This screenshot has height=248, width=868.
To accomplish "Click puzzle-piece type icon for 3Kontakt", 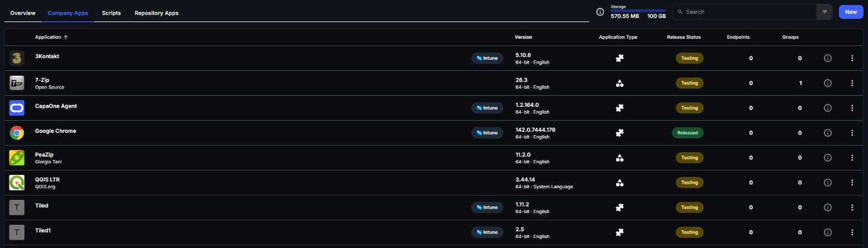I will (620, 58).
